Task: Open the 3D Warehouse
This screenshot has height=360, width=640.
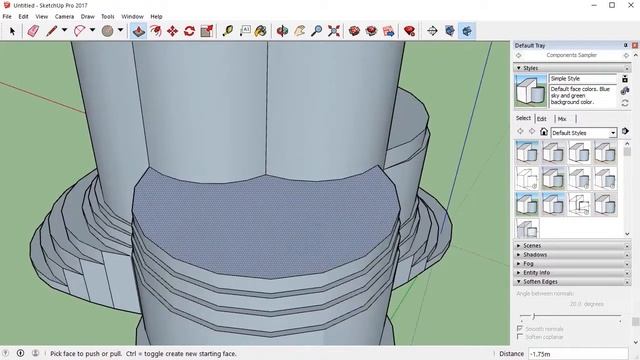Action: (354, 31)
